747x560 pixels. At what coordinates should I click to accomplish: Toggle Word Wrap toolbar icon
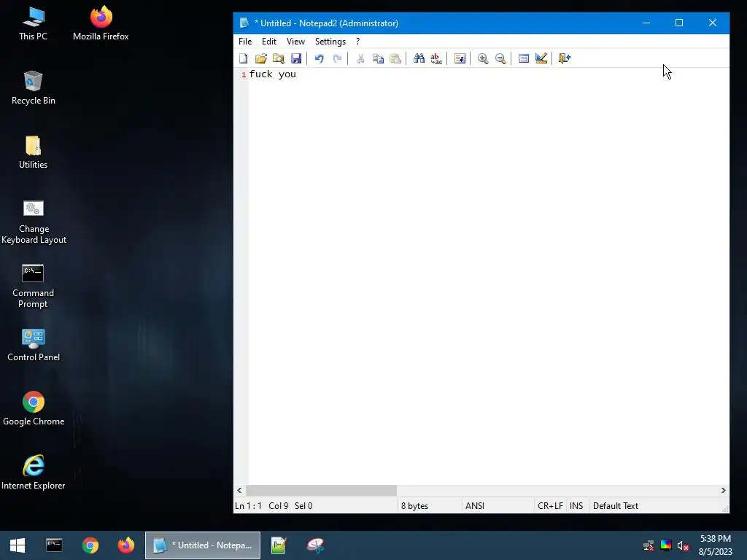pos(460,58)
